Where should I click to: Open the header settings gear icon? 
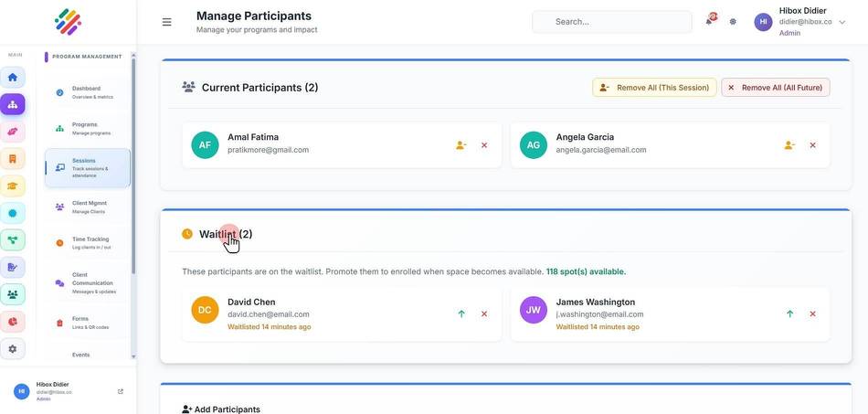coord(733,22)
